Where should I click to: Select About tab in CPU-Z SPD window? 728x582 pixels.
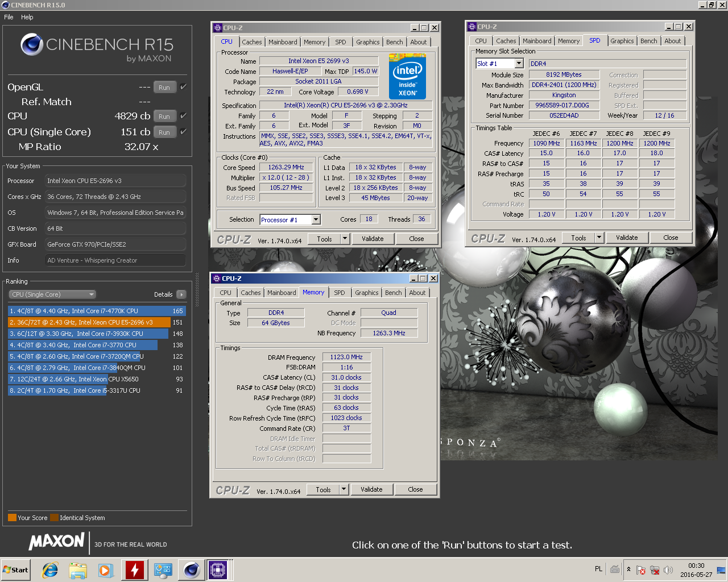673,41
